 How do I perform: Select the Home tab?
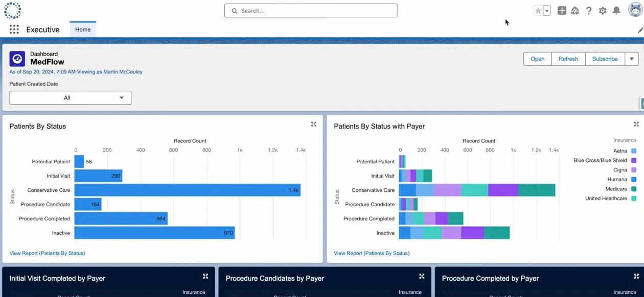(83, 30)
